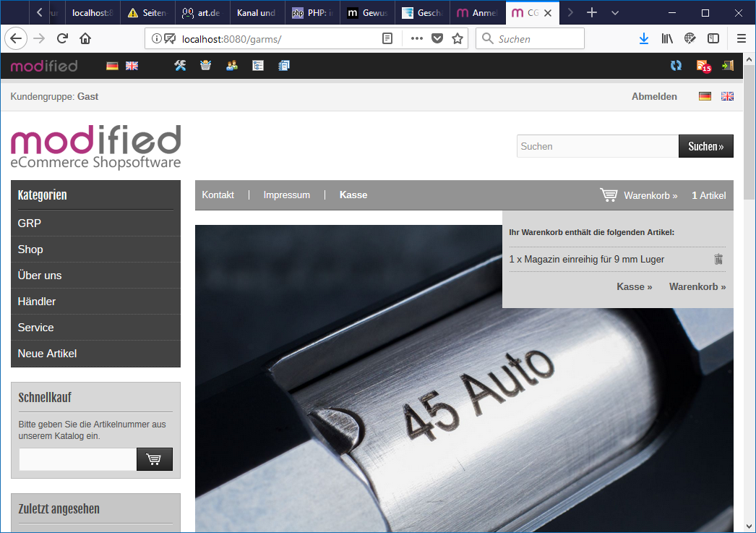
Task: Open the customers icon in the admin bar
Action: [232, 66]
